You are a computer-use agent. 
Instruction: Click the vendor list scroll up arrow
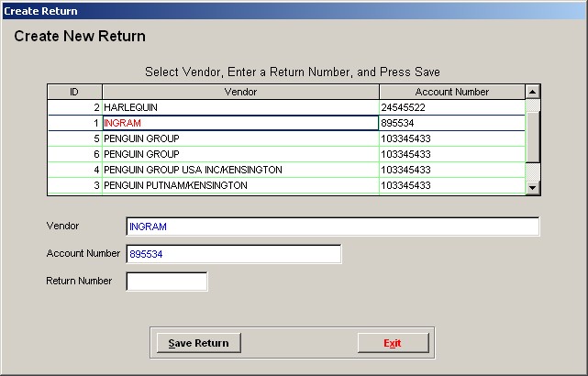532,92
